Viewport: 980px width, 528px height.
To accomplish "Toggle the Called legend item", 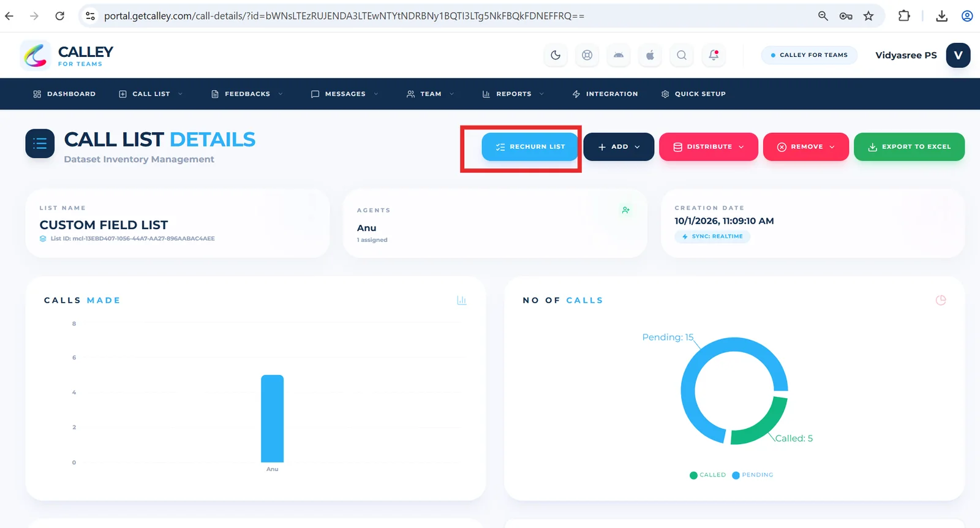I will (707, 475).
